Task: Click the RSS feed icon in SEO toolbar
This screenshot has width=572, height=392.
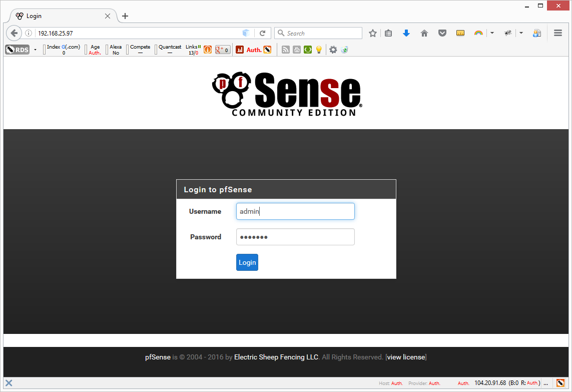Action: pyautogui.click(x=286, y=50)
